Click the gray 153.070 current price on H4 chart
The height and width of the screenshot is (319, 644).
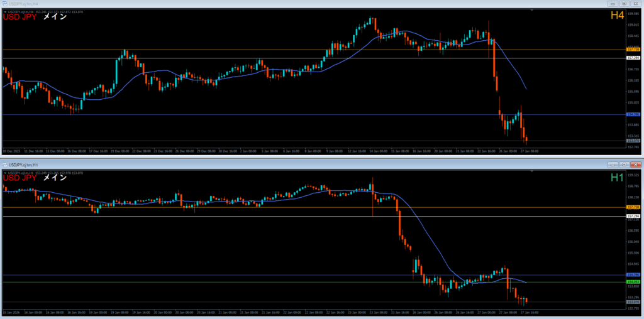pos(633,141)
